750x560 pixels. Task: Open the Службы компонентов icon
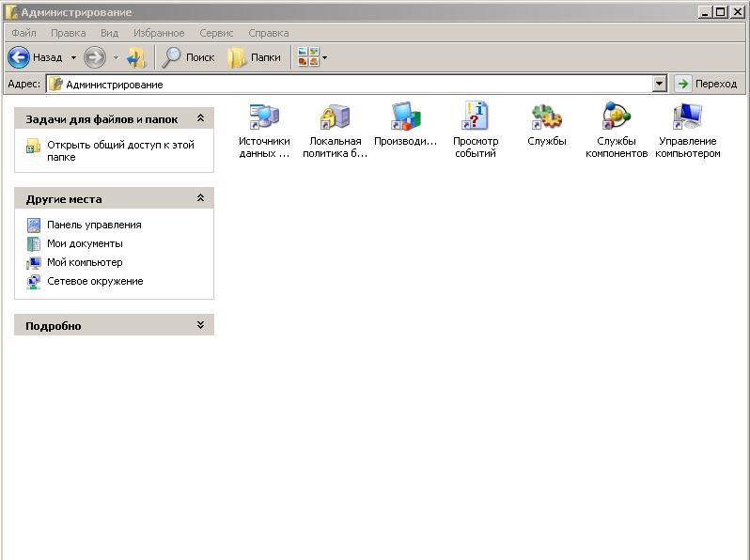click(617, 117)
